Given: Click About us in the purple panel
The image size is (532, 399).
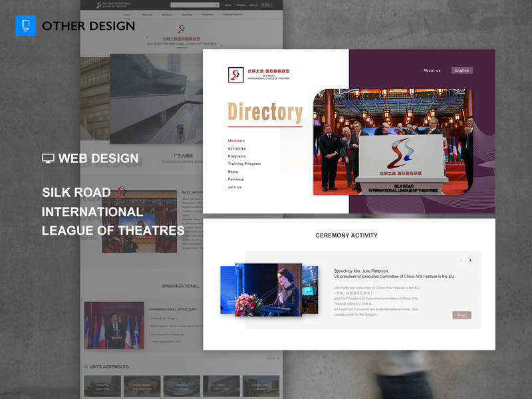Looking at the screenshot, I should 432,70.
